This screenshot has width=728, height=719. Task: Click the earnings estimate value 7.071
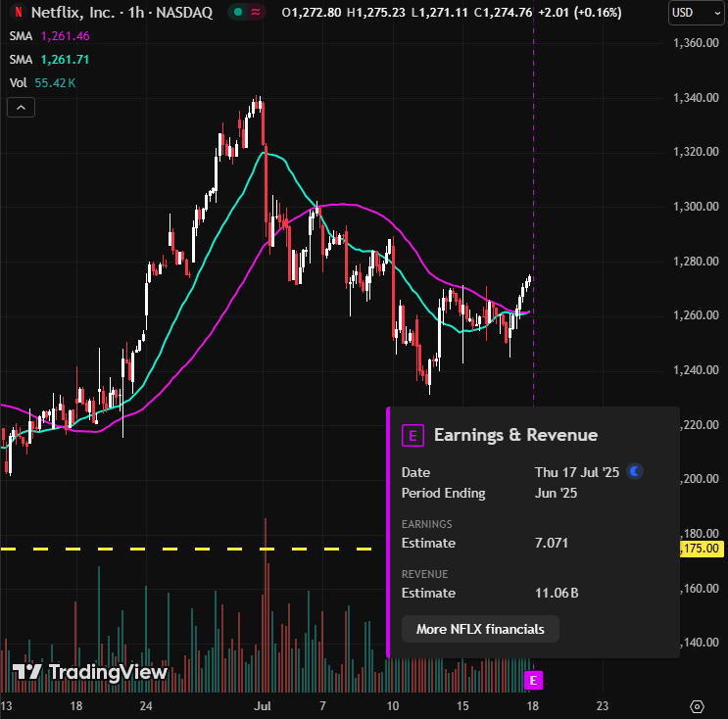pyautogui.click(x=552, y=543)
